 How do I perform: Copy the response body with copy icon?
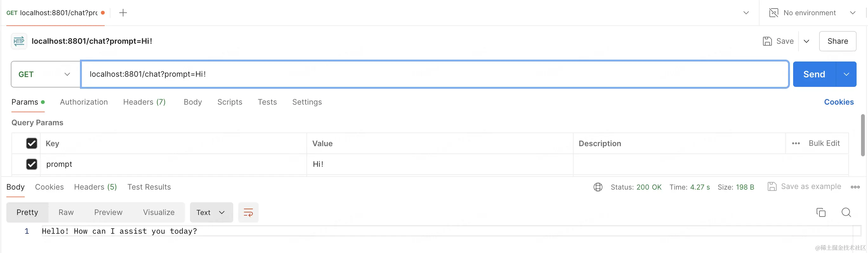point(821,212)
